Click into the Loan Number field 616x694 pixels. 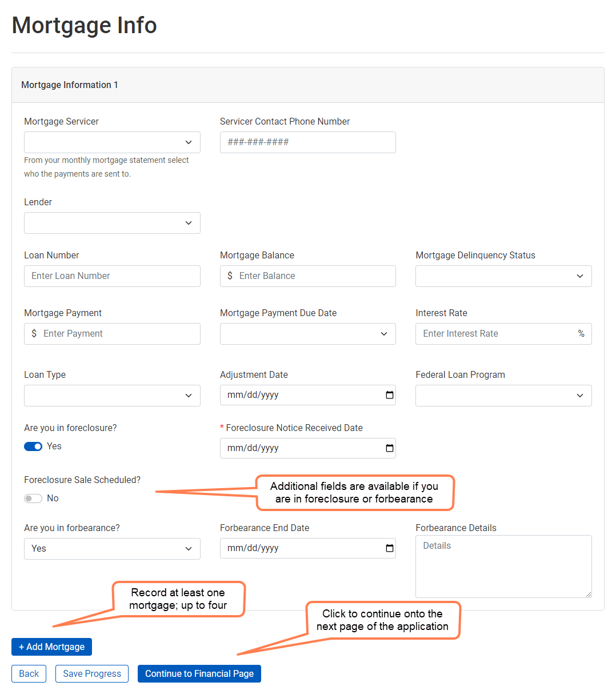tap(112, 276)
